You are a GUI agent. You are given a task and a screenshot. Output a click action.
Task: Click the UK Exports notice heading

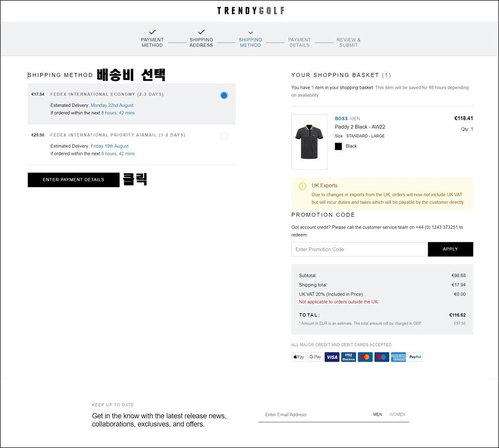[324, 186]
